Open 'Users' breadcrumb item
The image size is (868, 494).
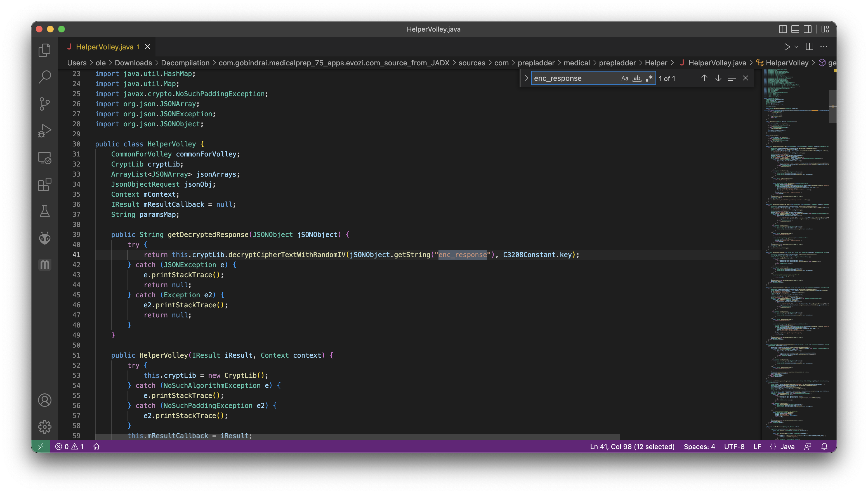point(77,63)
